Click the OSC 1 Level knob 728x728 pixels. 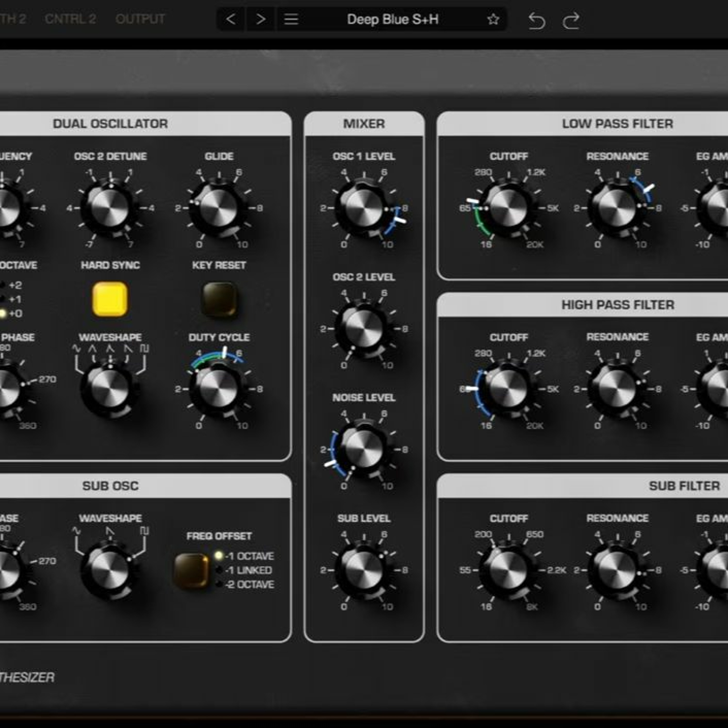(364, 208)
